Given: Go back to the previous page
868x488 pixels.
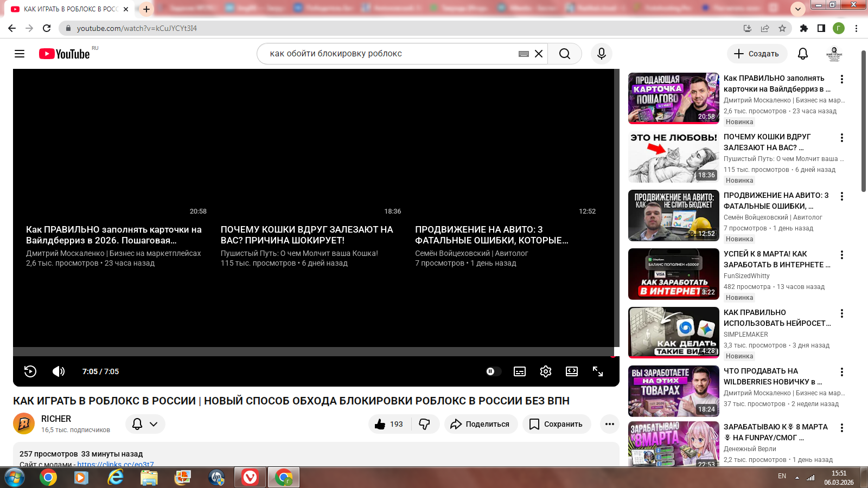Looking at the screenshot, I should [x=12, y=28].
